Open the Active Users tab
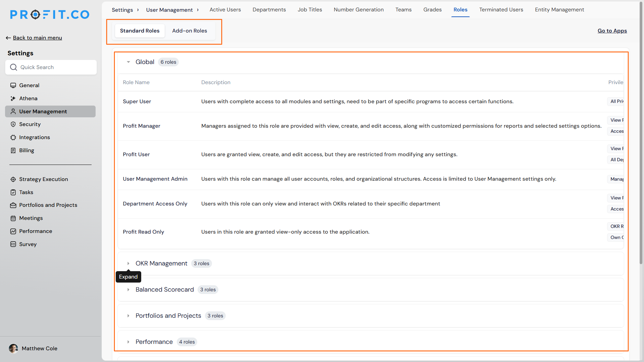Viewport: 644px width, 362px height. pyautogui.click(x=225, y=10)
